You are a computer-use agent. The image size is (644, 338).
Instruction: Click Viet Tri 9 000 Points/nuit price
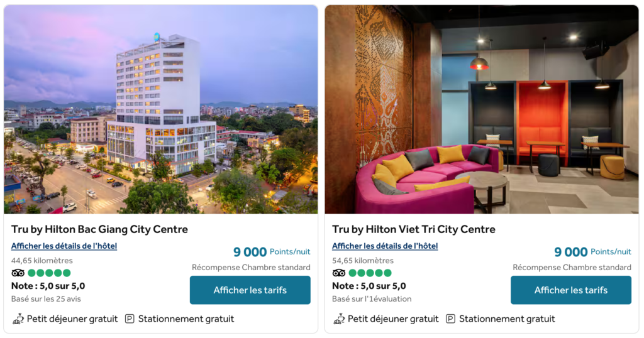coord(592,252)
